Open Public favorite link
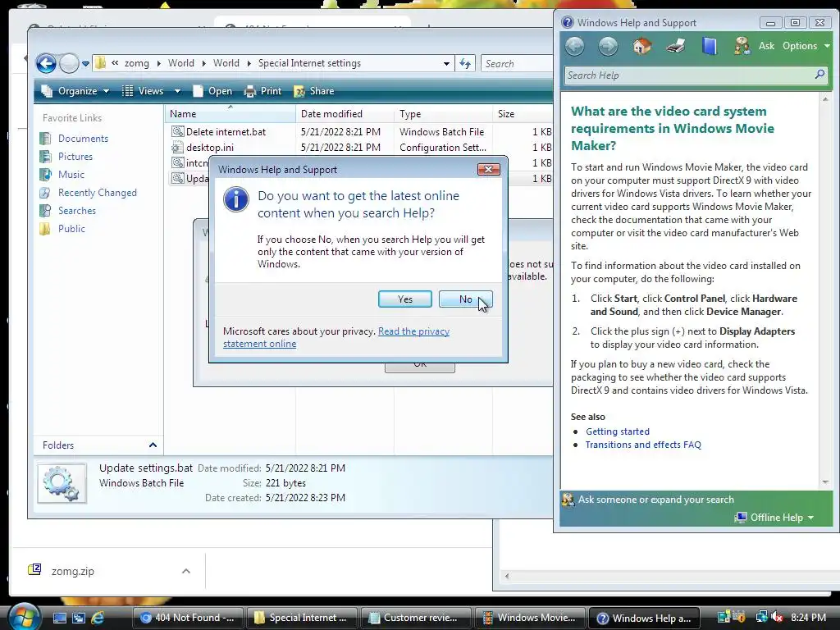 click(x=72, y=229)
